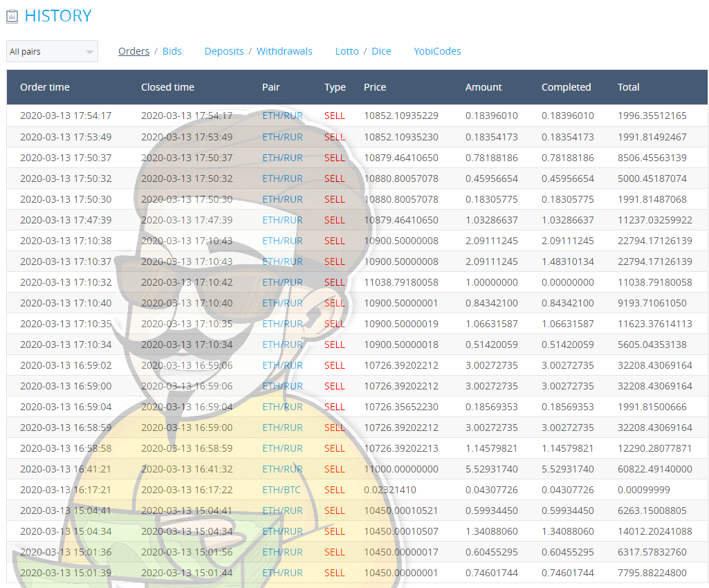Screen dimensions: 709x588
Task: Select price 11000.00000000
Action: coord(401,469)
